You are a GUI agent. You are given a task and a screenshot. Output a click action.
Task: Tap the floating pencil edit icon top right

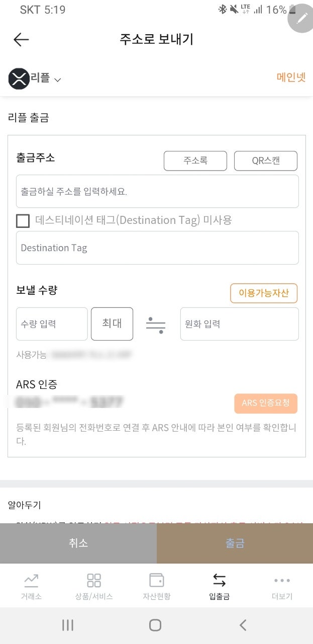(x=300, y=19)
